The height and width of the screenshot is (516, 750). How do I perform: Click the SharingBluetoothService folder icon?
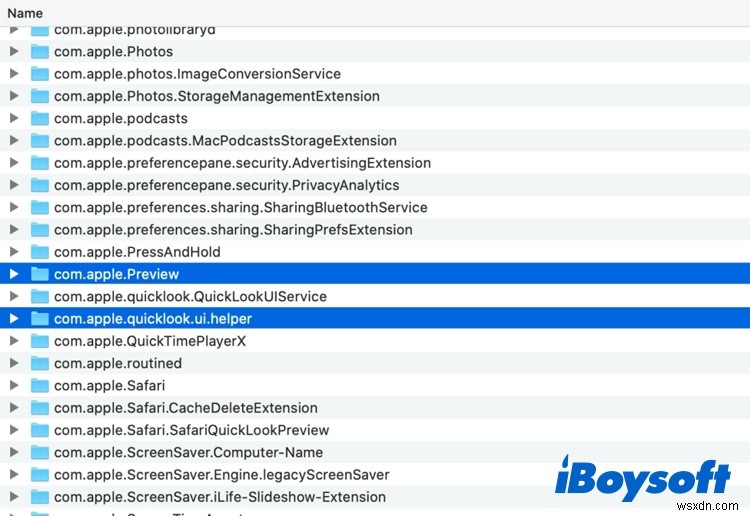coord(40,207)
